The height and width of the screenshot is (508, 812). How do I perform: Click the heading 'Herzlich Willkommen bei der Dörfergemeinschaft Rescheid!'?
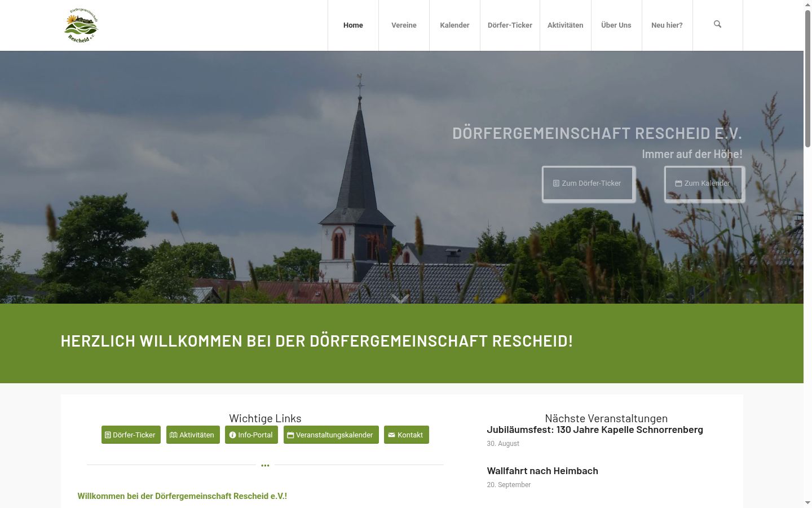pyautogui.click(x=317, y=341)
